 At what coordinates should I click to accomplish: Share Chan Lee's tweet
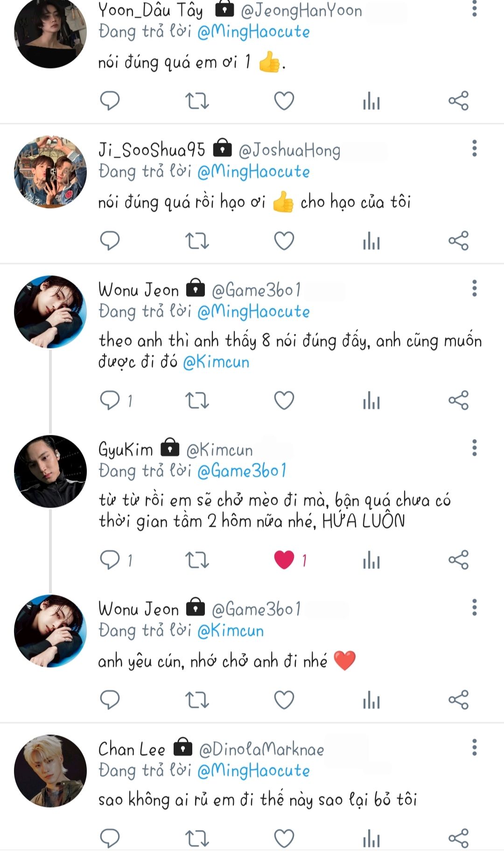pyautogui.click(x=458, y=838)
